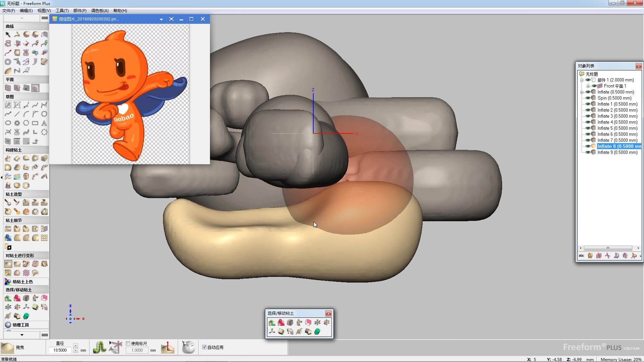This screenshot has height=362, width=644.
Task: Enable the 使用标尺 checkbox
Action: [x=128, y=344]
